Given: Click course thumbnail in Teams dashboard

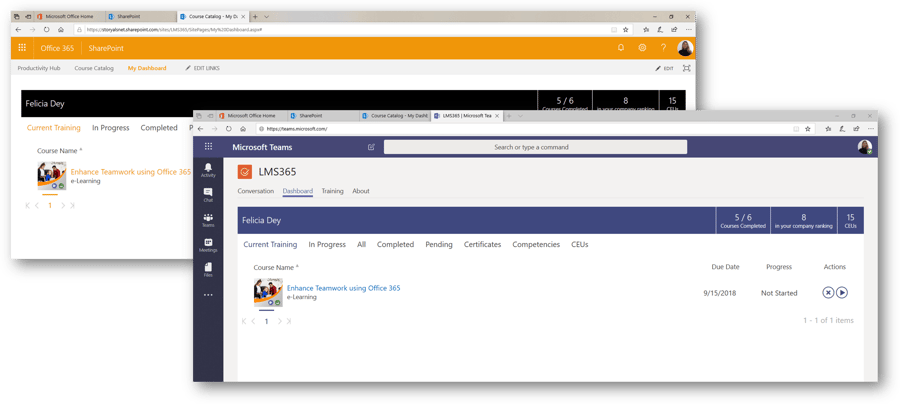Looking at the screenshot, I should coord(268,293).
